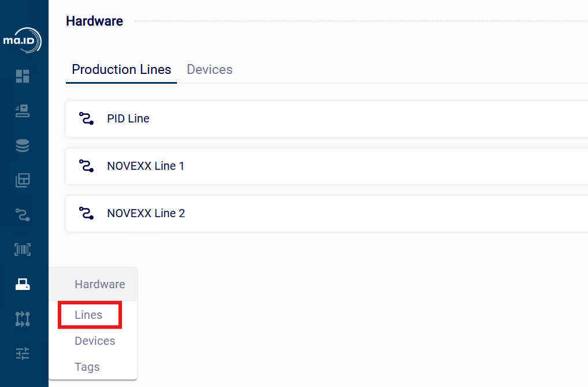Select the hardware printer sidebar icon

[23, 284]
